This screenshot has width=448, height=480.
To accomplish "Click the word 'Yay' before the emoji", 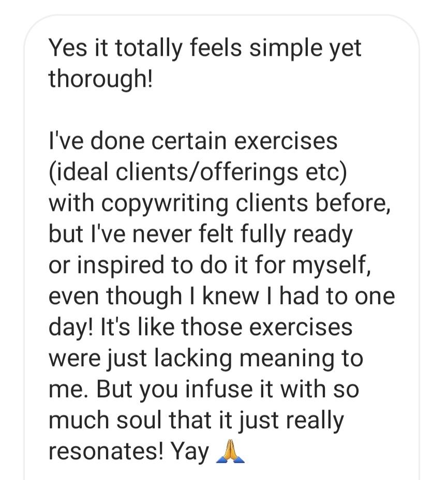I will [x=189, y=452].
